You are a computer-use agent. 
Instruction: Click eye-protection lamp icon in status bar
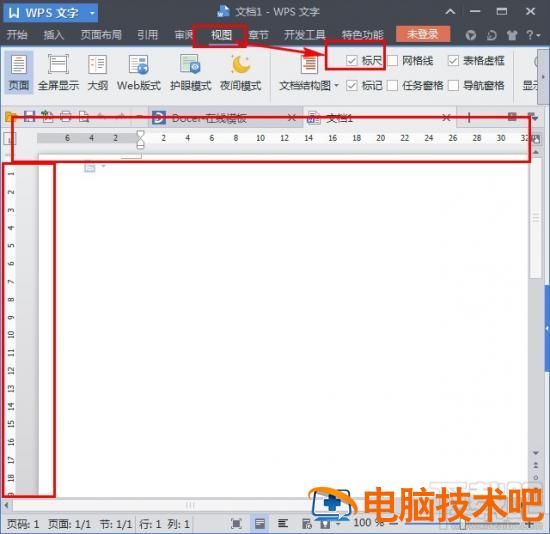[326, 524]
